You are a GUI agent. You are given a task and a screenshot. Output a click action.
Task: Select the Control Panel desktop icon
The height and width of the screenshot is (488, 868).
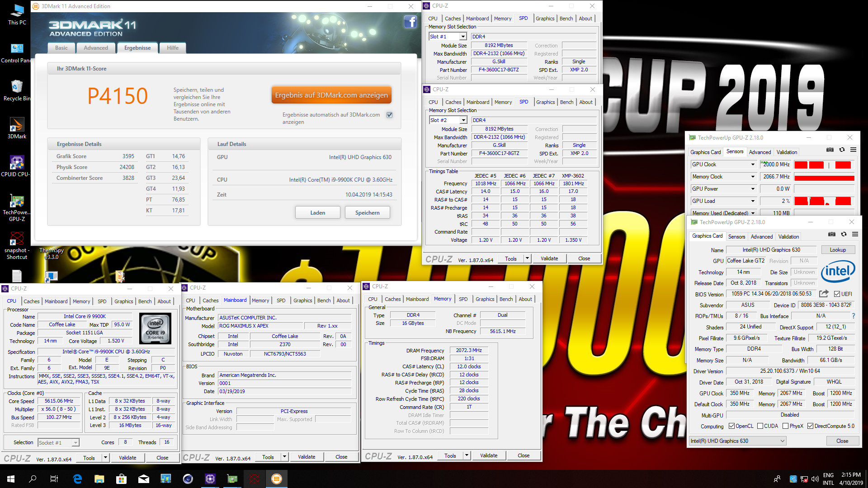pos(17,52)
